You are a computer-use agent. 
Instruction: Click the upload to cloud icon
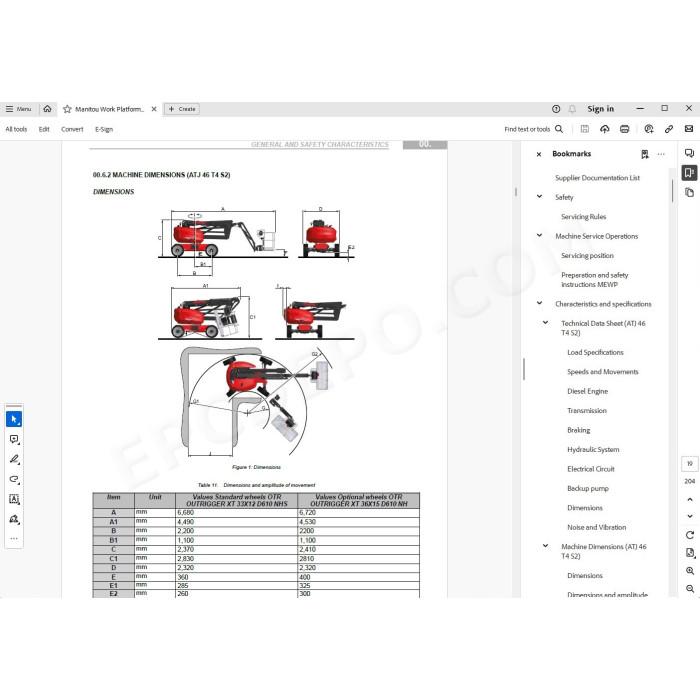click(x=604, y=129)
